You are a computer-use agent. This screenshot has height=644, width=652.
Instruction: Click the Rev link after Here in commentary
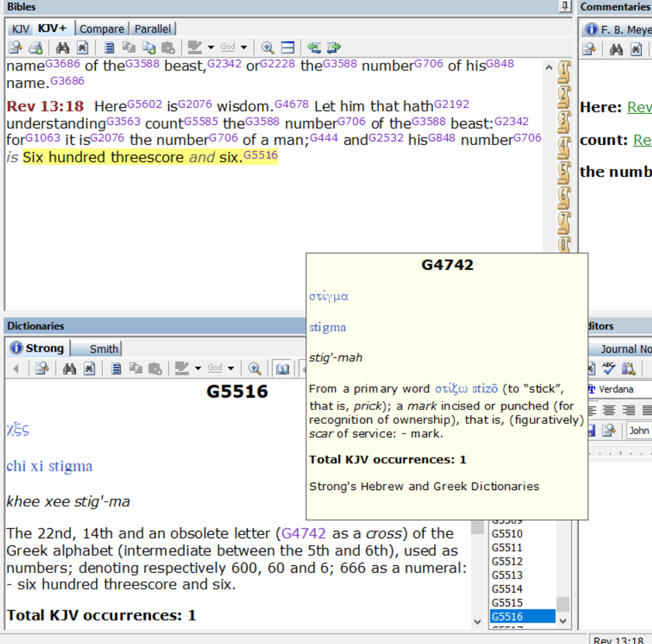[x=640, y=108]
